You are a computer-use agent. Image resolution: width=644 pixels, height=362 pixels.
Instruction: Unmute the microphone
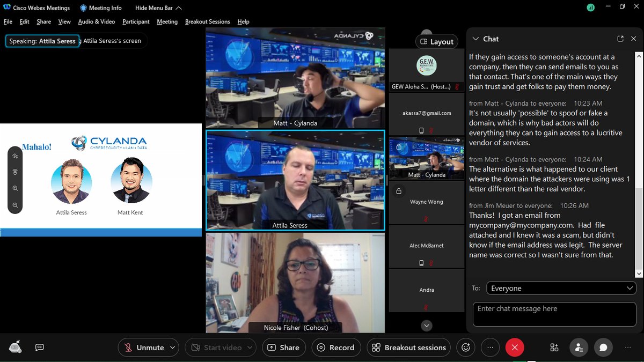[144, 348]
